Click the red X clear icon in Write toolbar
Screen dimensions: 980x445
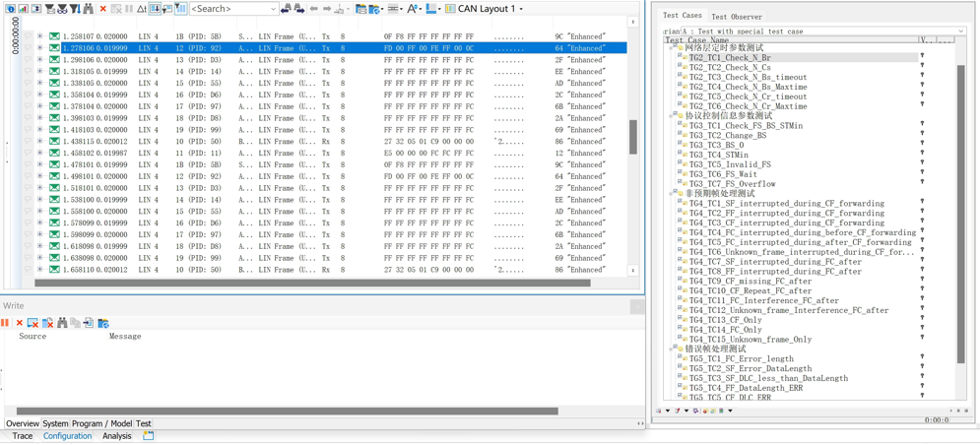coord(20,323)
